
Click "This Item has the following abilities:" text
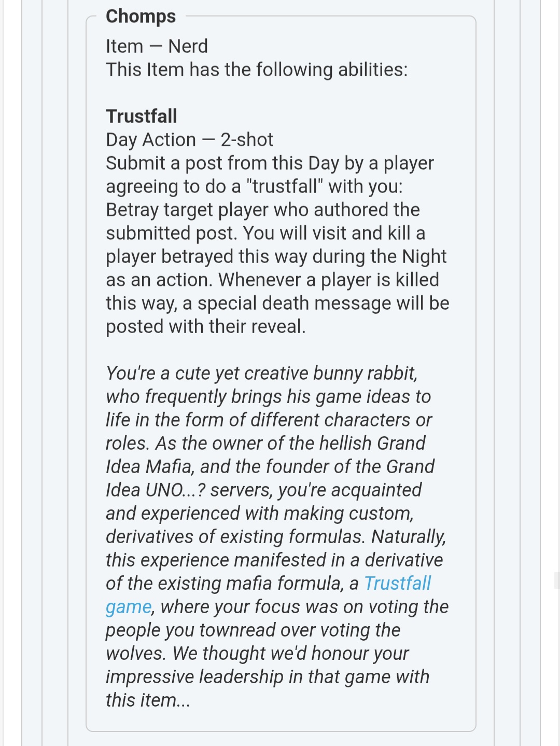coord(257,70)
